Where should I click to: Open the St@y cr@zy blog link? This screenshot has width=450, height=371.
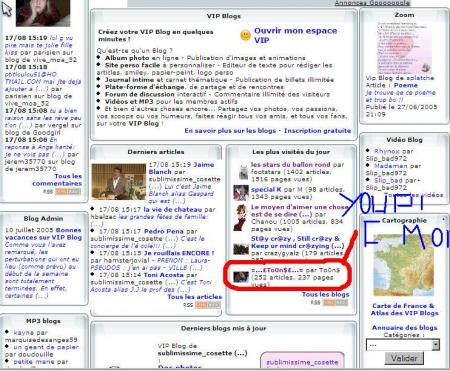point(297,242)
